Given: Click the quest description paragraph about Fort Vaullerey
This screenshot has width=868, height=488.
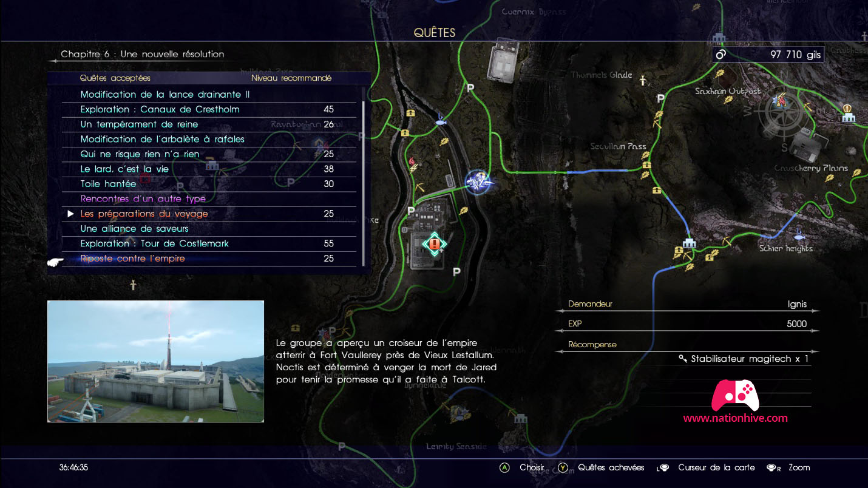Looking at the screenshot, I should pyautogui.click(x=387, y=362).
